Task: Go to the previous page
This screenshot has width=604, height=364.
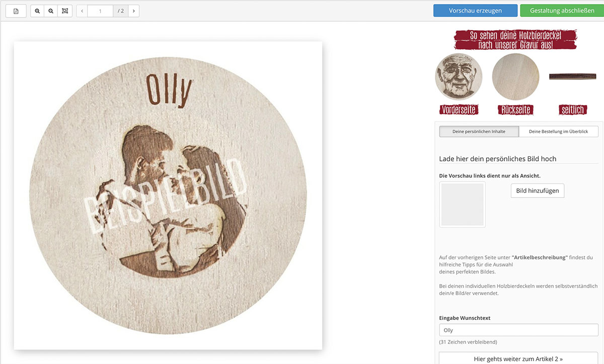Action: (x=82, y=11)
